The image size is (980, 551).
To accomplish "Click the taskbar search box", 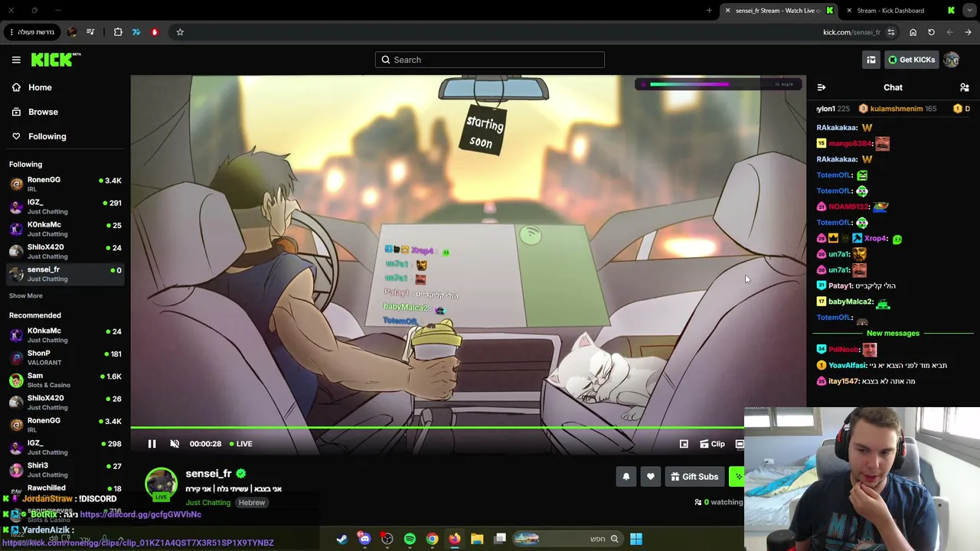I will (x=567, y=539).
